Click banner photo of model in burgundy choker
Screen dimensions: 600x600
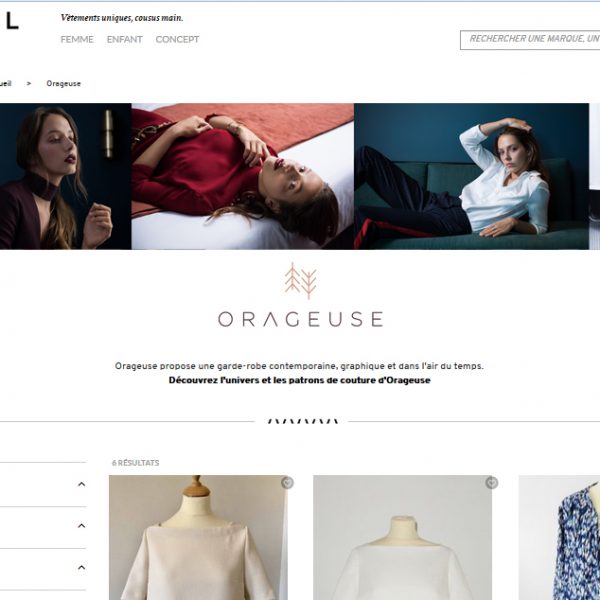[65, 176]
